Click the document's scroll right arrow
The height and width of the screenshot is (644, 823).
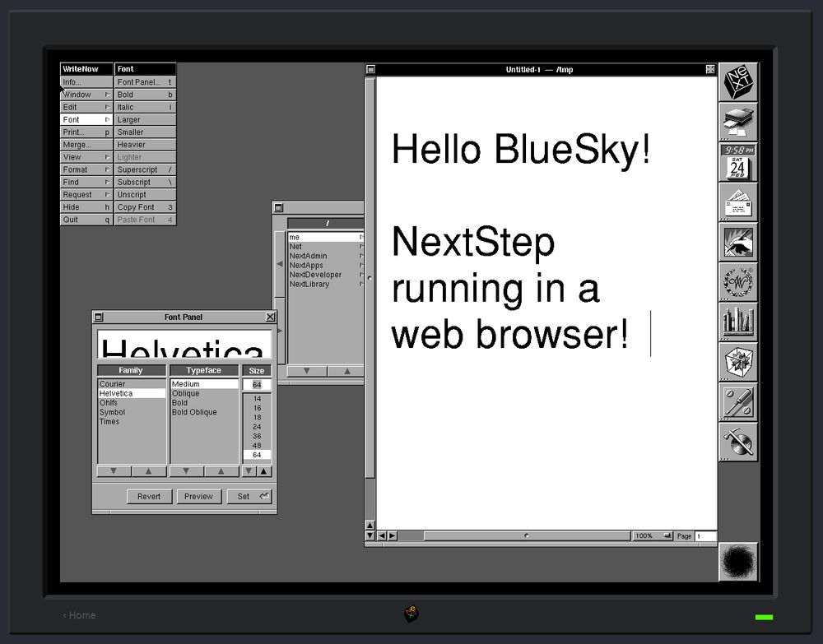[x=392, y=535]
